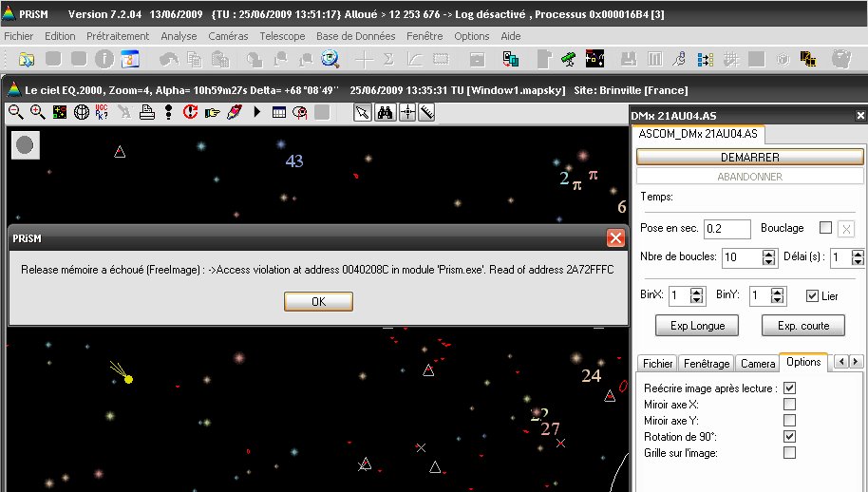Select the ruler measurement tool

[427, 112]
